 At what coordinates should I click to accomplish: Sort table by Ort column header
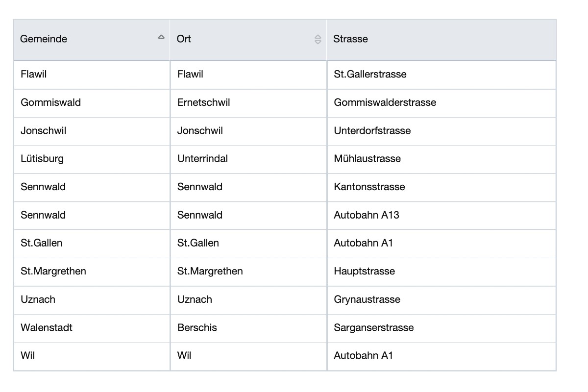click(184, 39)
